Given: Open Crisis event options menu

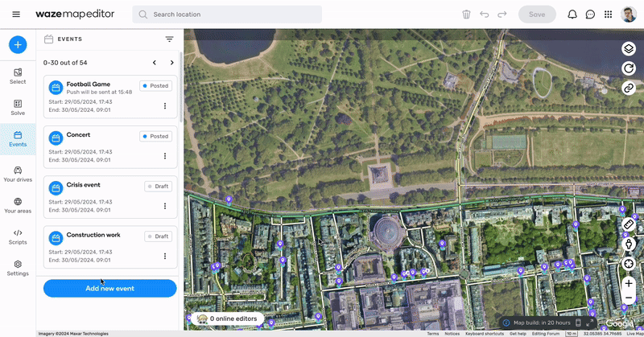Looking at the screenshot, I should (165, 206).
